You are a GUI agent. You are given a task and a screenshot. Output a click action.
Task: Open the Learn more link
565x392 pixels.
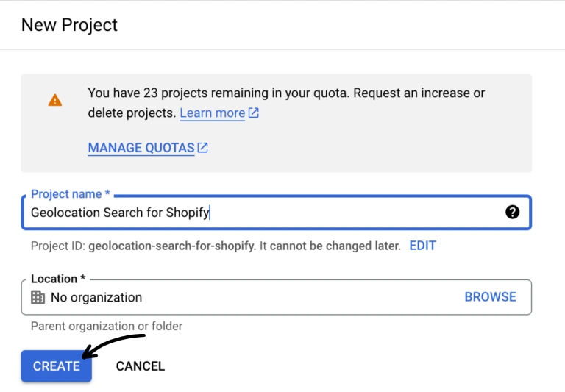(212, 113)
